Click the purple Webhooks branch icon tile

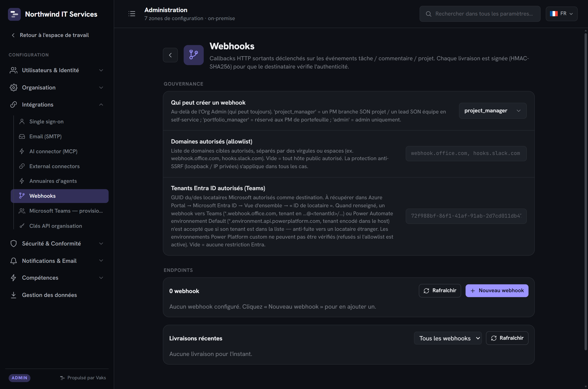[193, 55]
